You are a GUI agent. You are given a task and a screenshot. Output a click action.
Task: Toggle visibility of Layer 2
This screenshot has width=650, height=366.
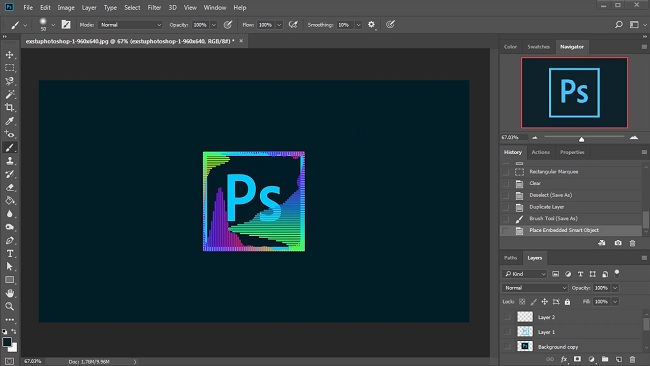(x=507, y=317)
